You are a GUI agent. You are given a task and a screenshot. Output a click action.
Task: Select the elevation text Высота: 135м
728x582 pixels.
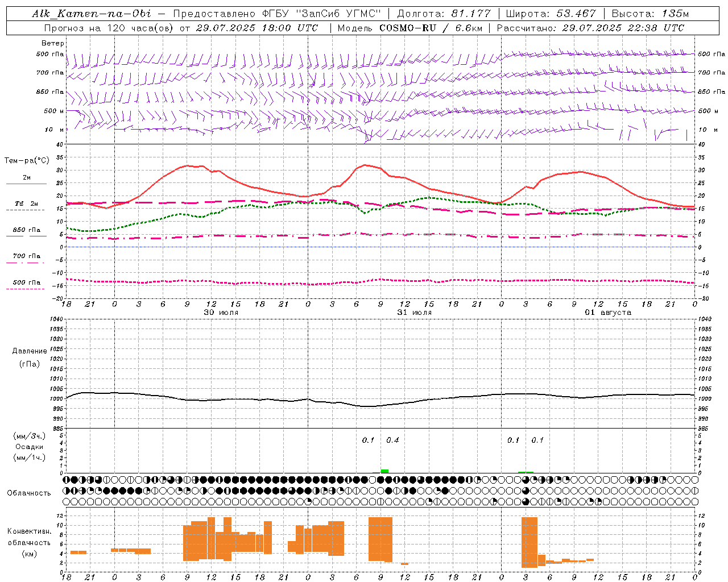click(x=650, y=14)
